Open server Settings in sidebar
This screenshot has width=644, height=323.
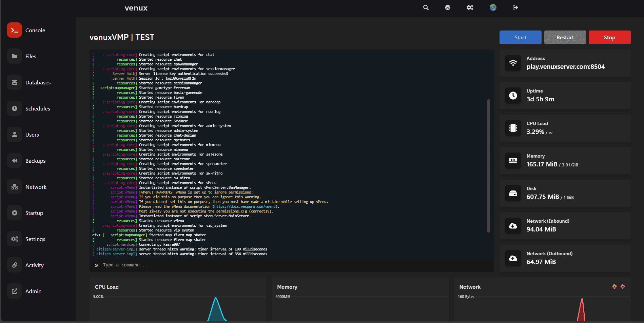point(15,239)
